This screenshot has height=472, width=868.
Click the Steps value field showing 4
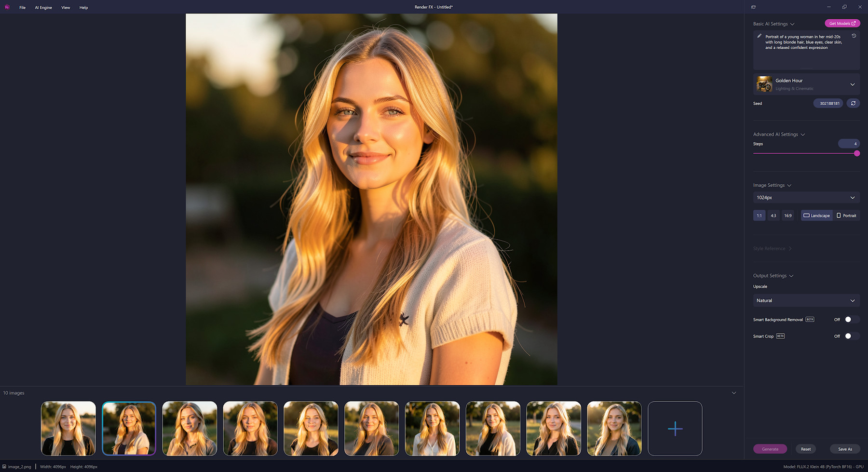tap(849, 144)
